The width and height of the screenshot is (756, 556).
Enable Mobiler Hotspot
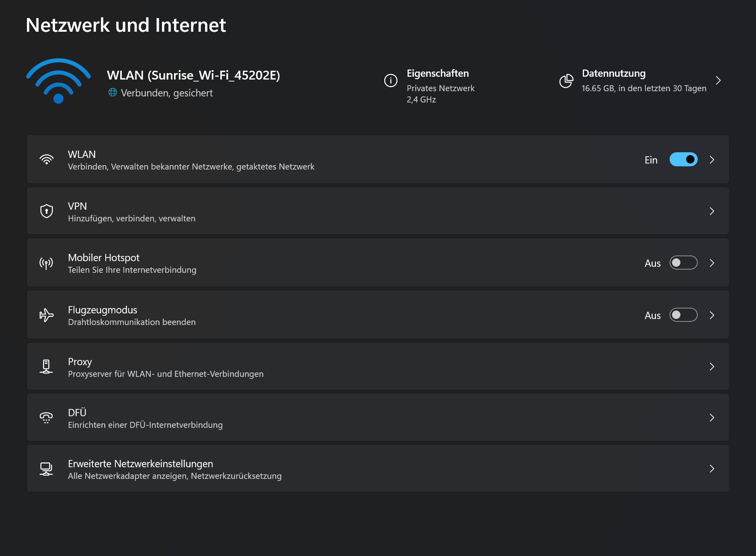tap(683, 263)
